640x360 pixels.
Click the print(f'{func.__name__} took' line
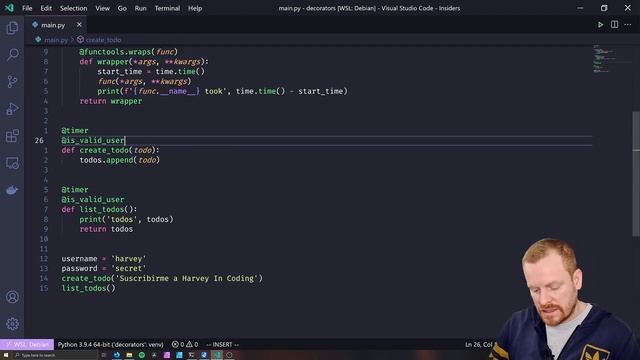222,91
